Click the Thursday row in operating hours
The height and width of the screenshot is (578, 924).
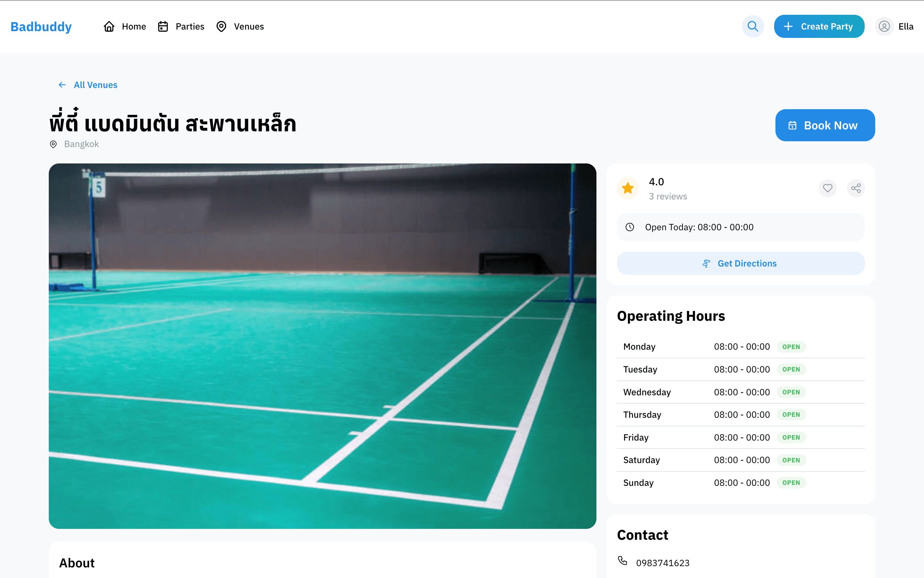click(x=740, y=415)
